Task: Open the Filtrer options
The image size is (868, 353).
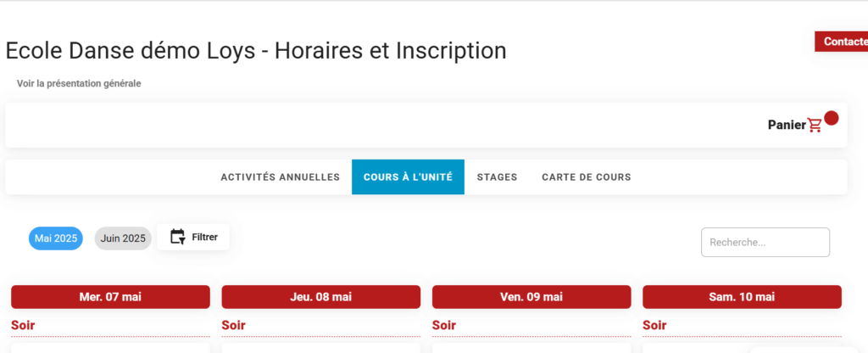Action: tap(204, 238)
